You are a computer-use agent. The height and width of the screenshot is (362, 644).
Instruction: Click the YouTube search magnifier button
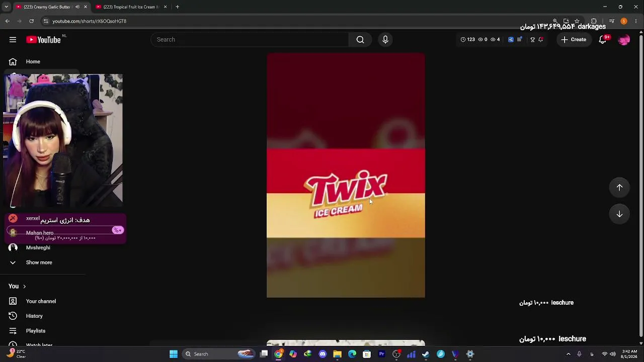coord(360,40)
